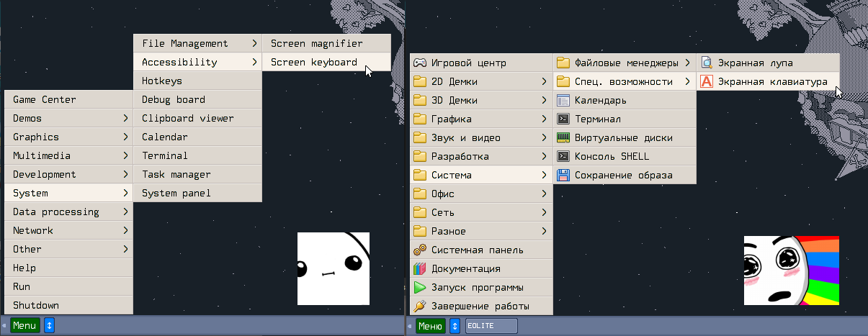Click the folder icon beside Звук и видео
The height and width of the screenshot is (336, 868).
coord(420,138)
